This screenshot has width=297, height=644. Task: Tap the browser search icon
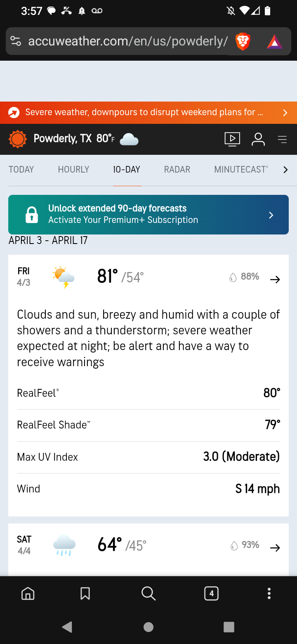click(x=148, y=594)
